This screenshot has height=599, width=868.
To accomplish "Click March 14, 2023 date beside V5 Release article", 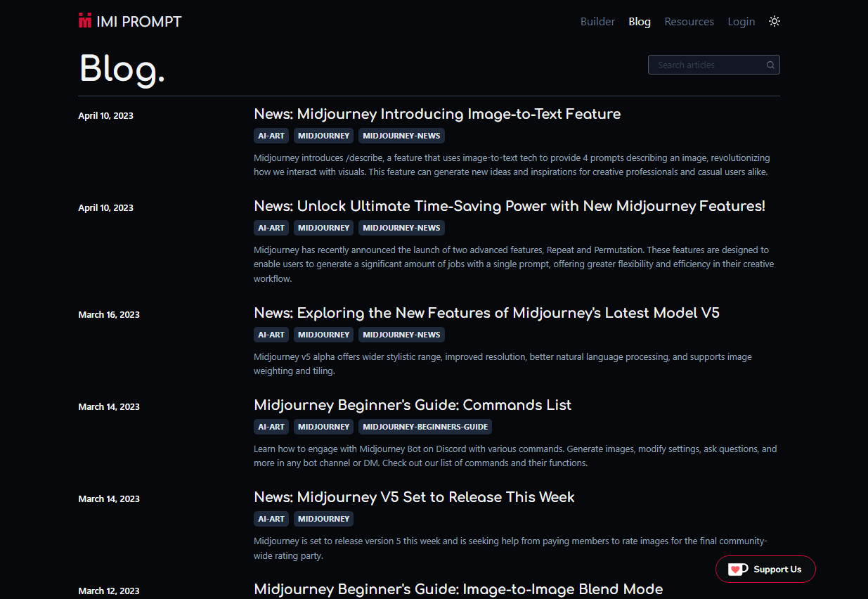I will tap(109, 499).
